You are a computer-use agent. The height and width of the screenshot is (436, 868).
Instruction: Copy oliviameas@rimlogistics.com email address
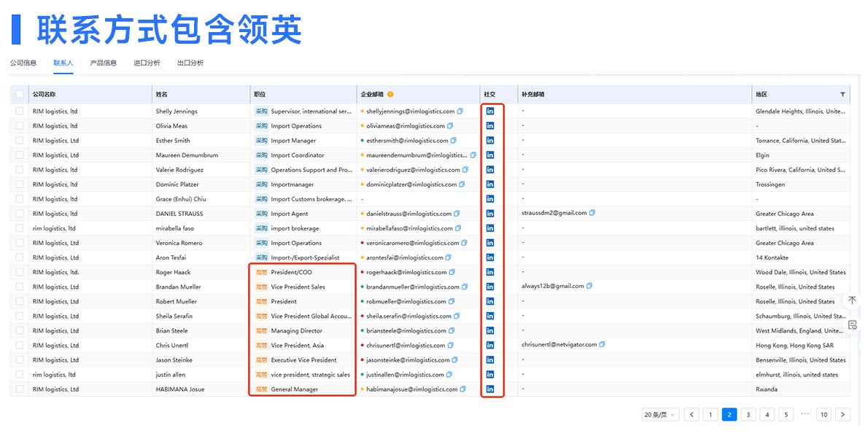pyautogui.click(x=450, y=125)
